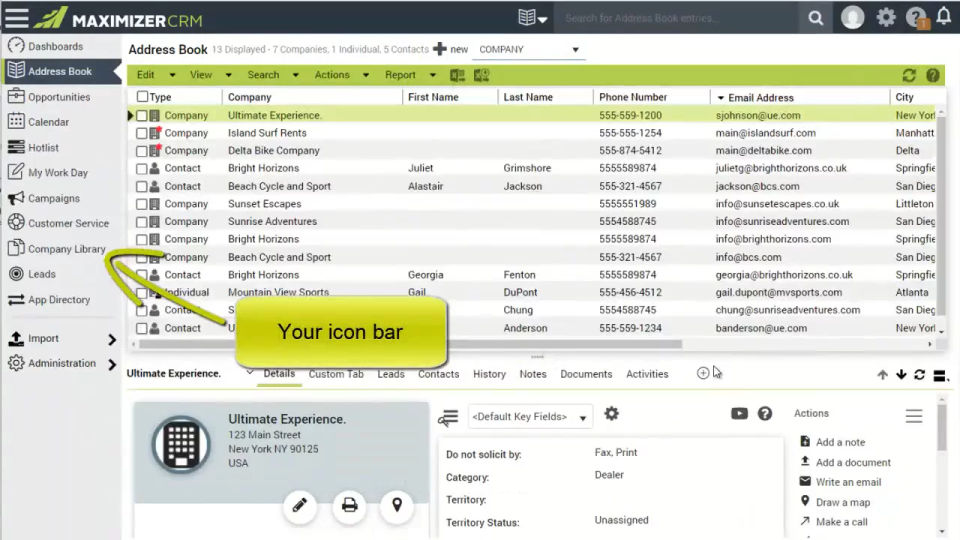Screen dimensions: 960x540
Task: Print the Ultimate Experience card
Action: tap(349, 506)
